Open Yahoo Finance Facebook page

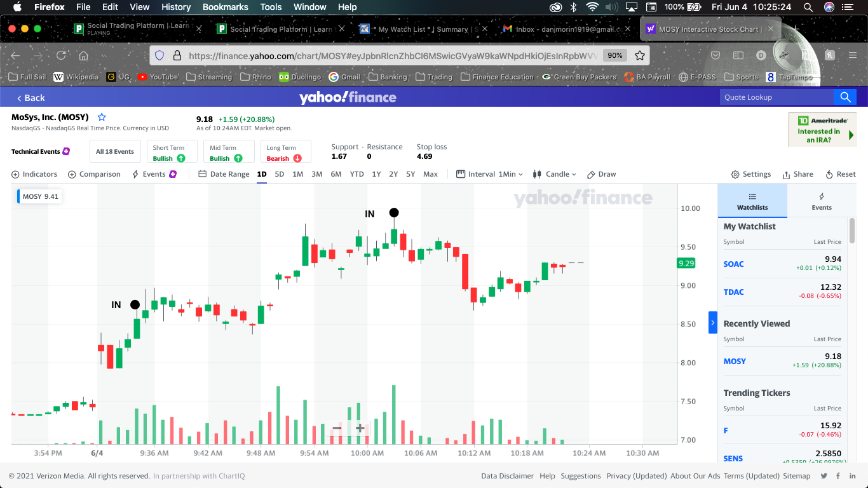click(839, 476)
